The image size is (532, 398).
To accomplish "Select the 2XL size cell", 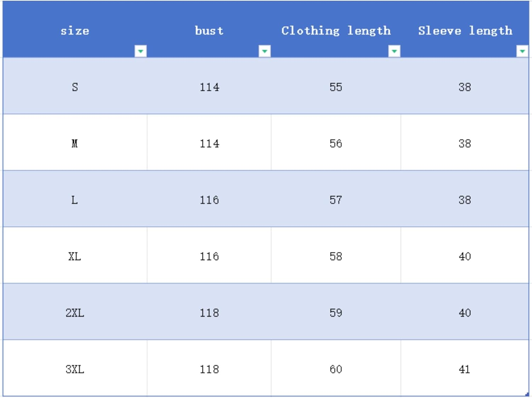I will click(x=74, y=313).
